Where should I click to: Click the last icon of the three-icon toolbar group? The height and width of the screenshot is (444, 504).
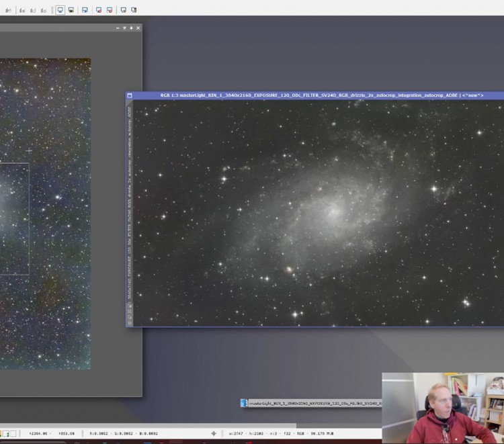pyautogui.click(x=44, y=10)
